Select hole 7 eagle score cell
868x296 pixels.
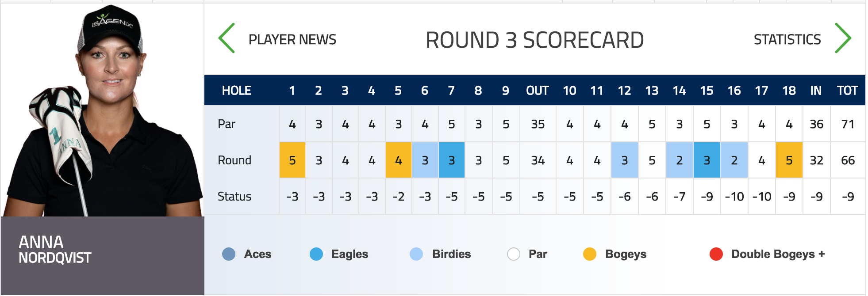tap(452, 160)
